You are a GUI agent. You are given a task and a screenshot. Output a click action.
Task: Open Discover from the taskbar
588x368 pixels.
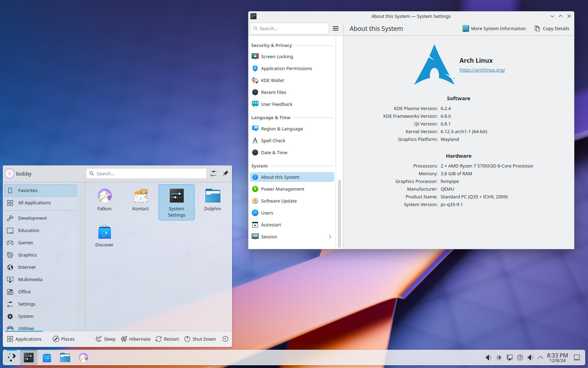47,357
